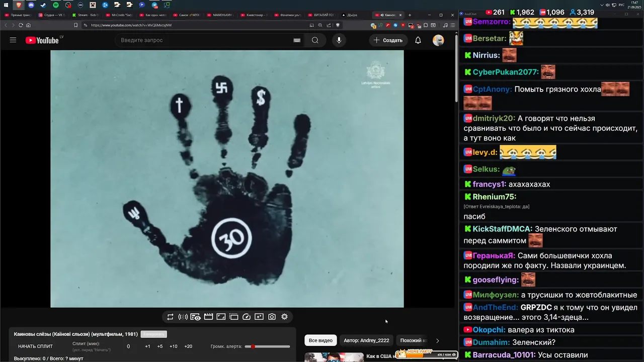Open playback speed gauge icon
Screen dimensions: 644x362
[247, 317]
